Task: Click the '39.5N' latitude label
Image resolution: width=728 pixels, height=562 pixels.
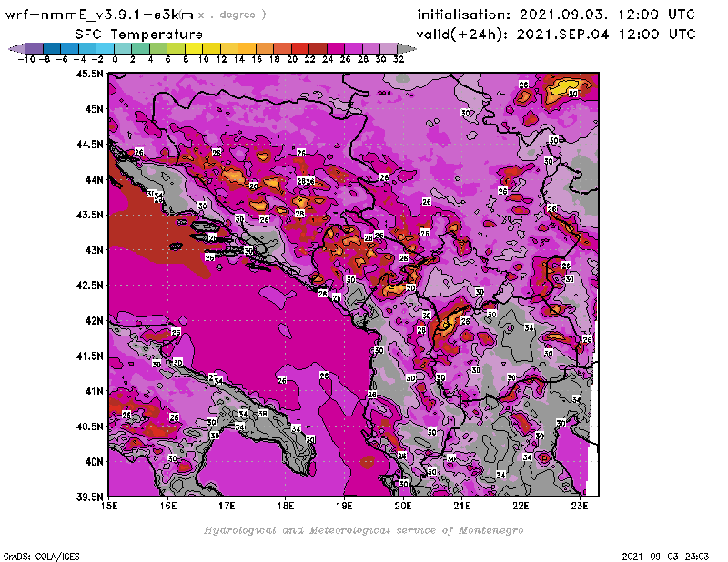Action: coord(89,497)
